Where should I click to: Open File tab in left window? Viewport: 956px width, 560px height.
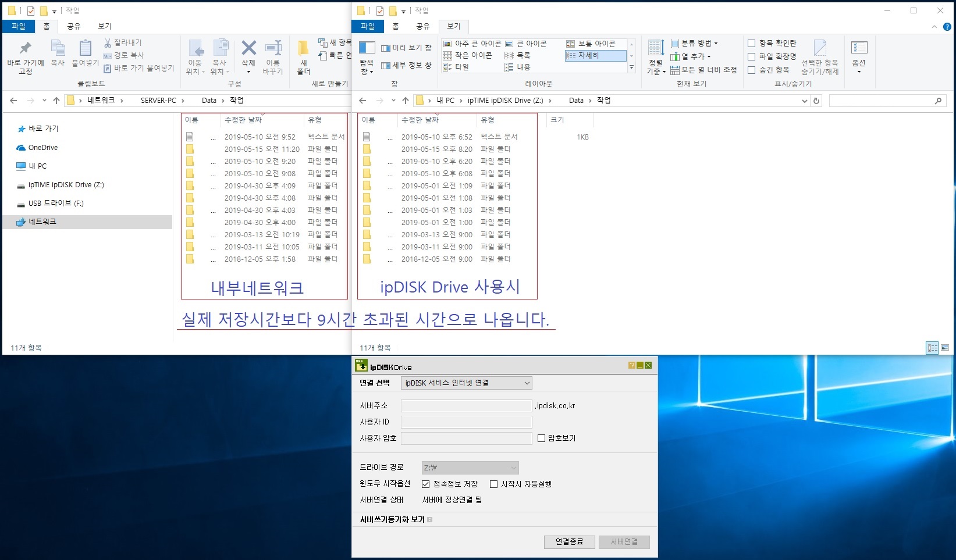pyautogui.click(x=19, y=26)
